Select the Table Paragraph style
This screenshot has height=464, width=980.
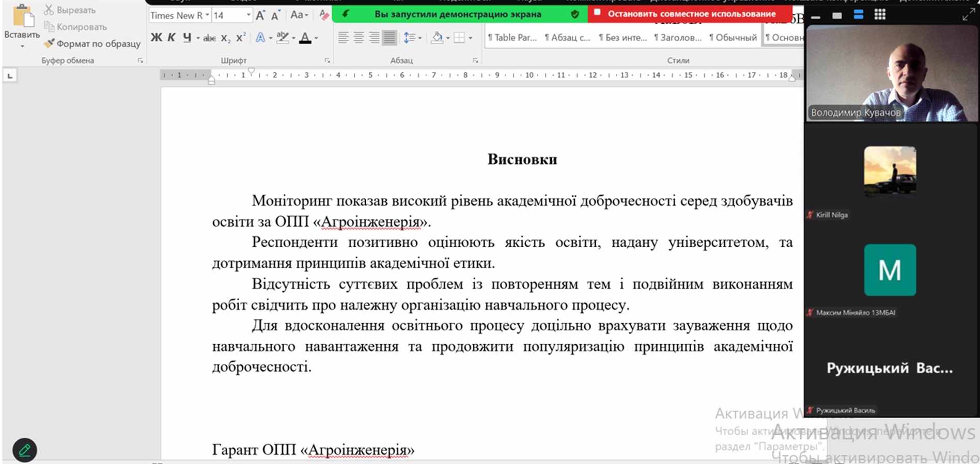tap(512, 38)
